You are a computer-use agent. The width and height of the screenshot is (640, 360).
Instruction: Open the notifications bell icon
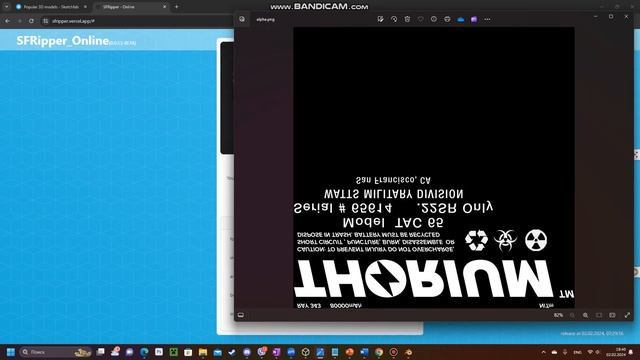(x=631, y=352)
